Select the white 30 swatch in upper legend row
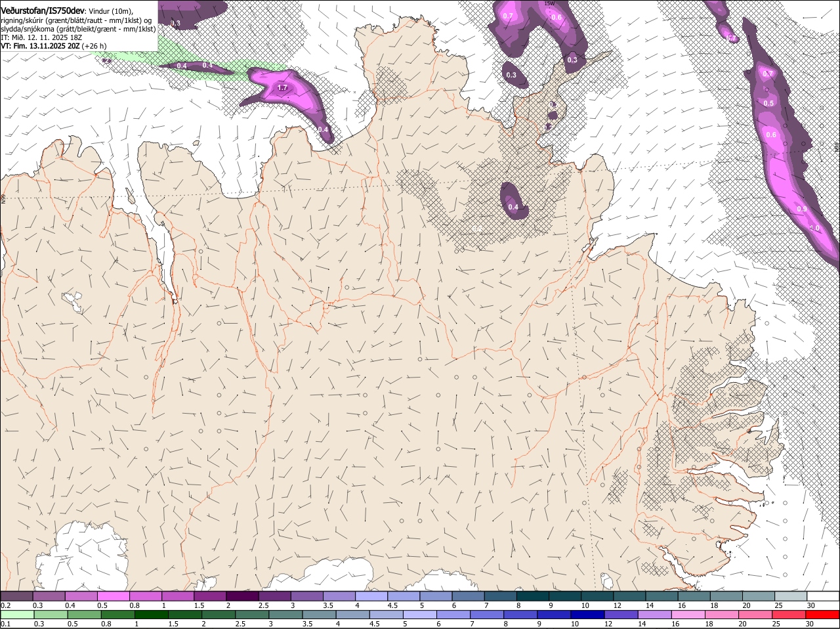This screenshot has width=840, height=629. [x=823, y=596]
